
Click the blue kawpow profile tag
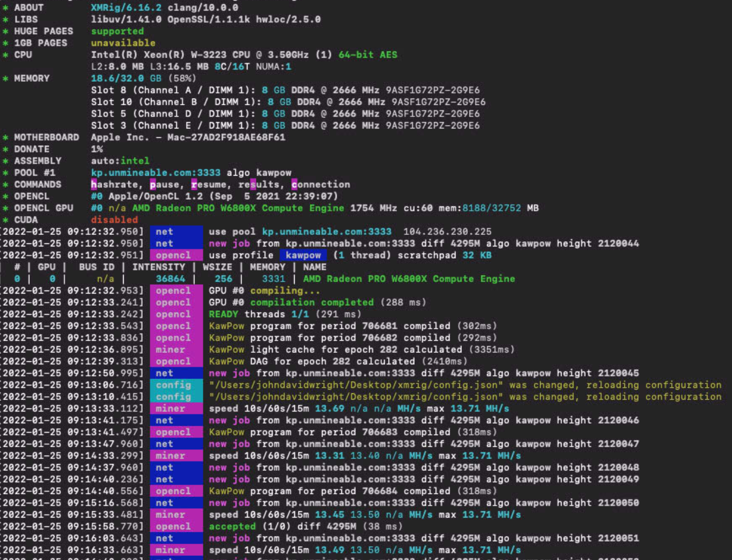click(x=303, y=255)
